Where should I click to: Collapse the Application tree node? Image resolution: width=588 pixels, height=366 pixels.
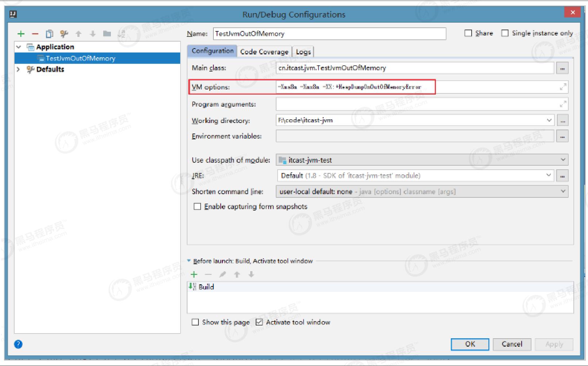click(19, 47)
